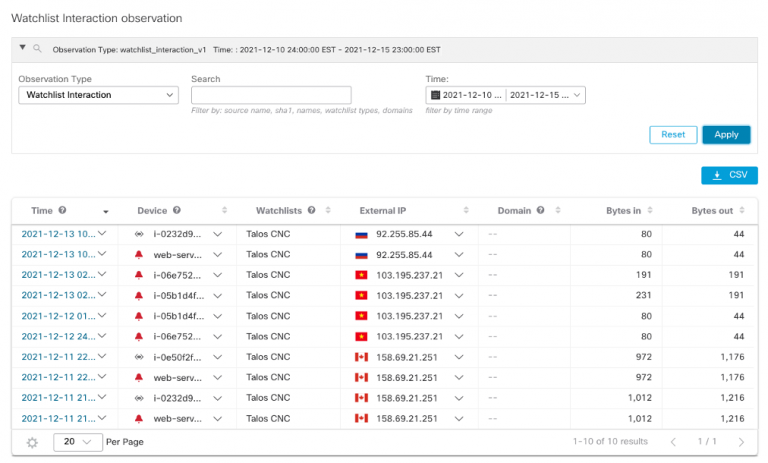This screenshot has height=463, width=768.
Task: Click the search magnifier icon in filter header
Action: pos(37,49)
